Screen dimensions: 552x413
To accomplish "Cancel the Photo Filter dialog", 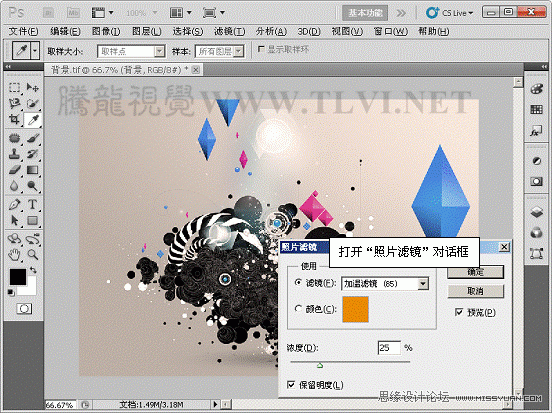I will (x=476, y=291).
